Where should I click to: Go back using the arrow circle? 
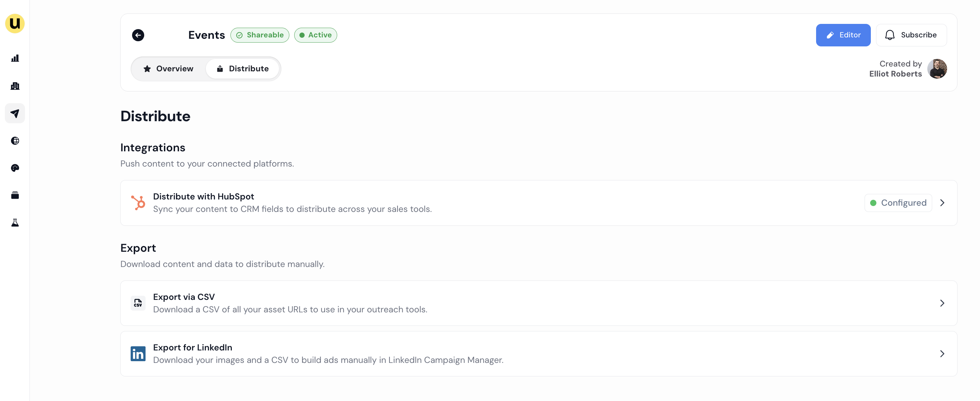point(138,35)
